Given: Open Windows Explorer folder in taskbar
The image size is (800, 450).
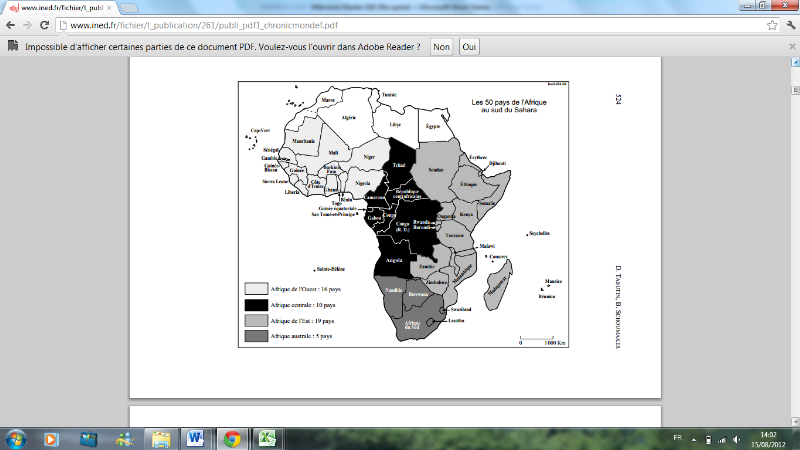Looking at the screenshot, I should (x=159, y=438).
